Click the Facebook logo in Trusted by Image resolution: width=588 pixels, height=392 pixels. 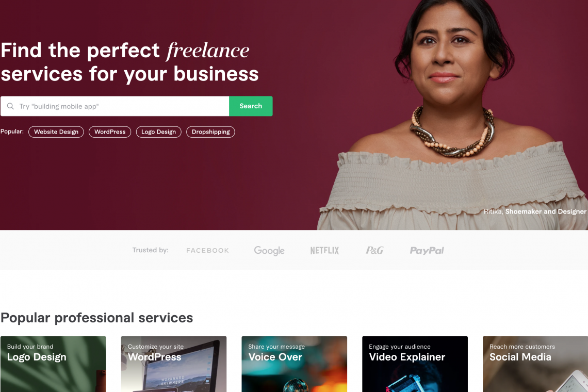tap(207, 250)
